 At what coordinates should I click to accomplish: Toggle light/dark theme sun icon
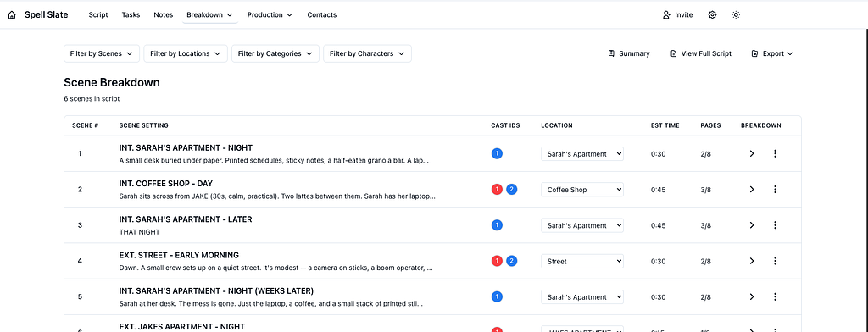click(736, 15)
